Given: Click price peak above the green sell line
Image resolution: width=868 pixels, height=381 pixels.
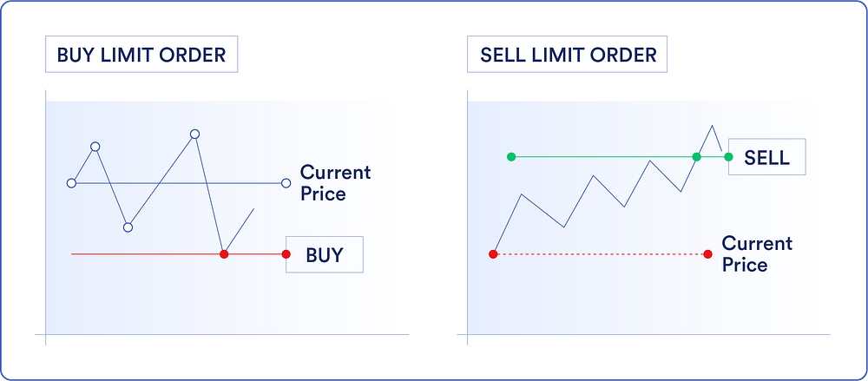Looking at the screenshot, I should (713, 127).
